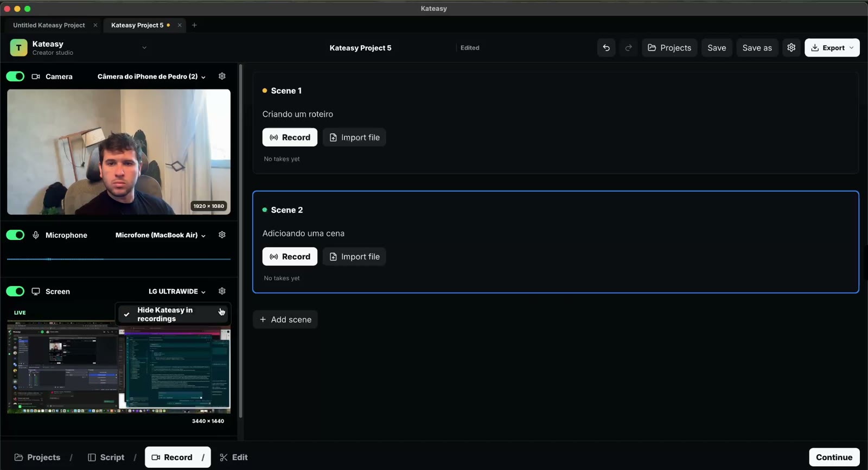Screen dimensions: 868x470
Task: Click the monitor icon next to Screen label
Action: tap(36, 291)
